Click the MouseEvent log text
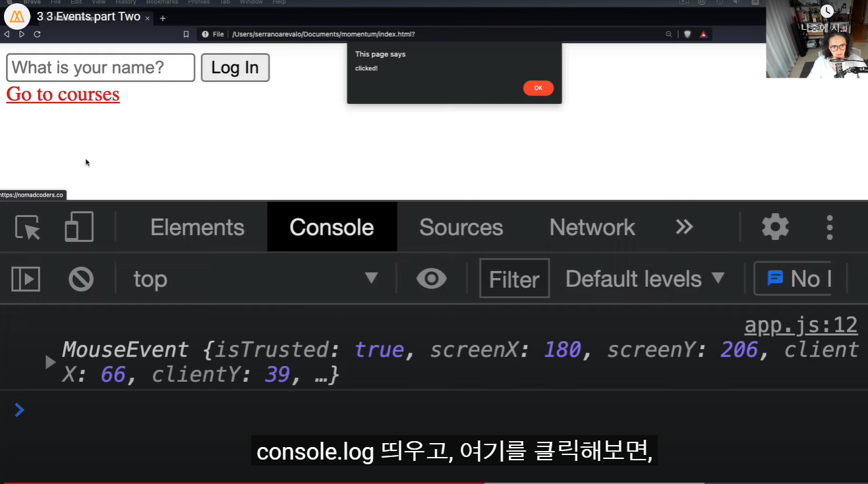This screenshot has height=484, width=868. click(x=460, y=361)
